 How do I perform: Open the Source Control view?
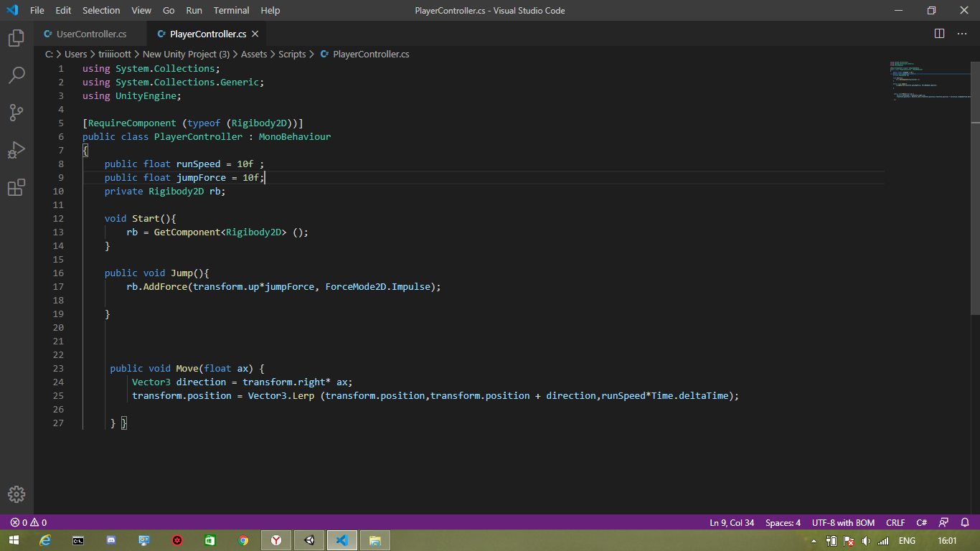click(17, 113)
